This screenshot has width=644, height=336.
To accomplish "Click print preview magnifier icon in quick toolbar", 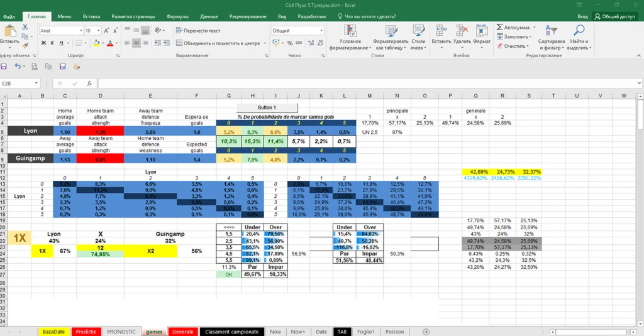I will coord(35,67).
